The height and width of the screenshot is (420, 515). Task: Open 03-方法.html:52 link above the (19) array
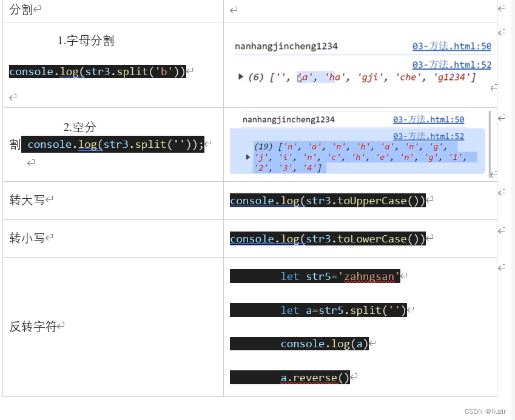coord(429,136)
